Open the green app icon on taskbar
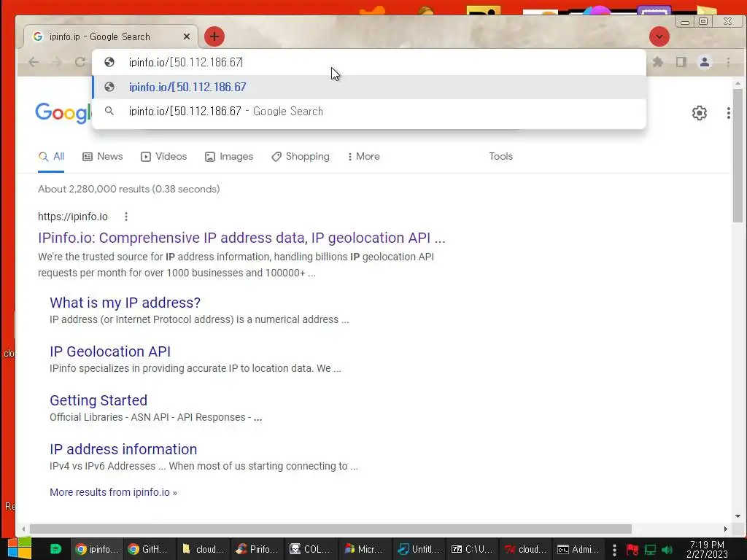 [x=55, y=549]
